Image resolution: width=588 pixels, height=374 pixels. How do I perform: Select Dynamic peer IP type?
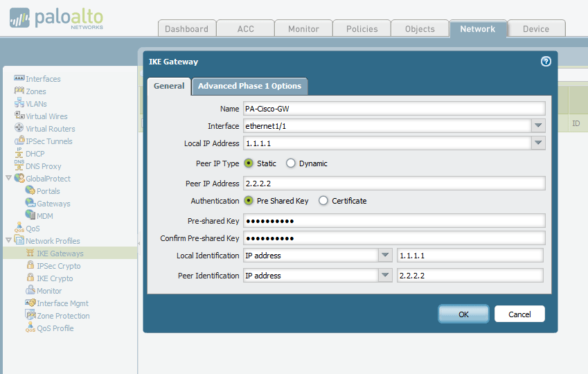click(291, 163)
